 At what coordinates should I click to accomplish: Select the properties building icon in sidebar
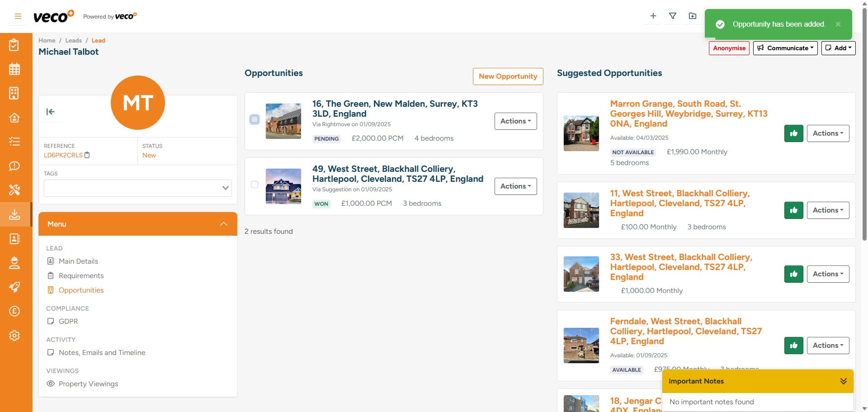click(x=14, y=93)
